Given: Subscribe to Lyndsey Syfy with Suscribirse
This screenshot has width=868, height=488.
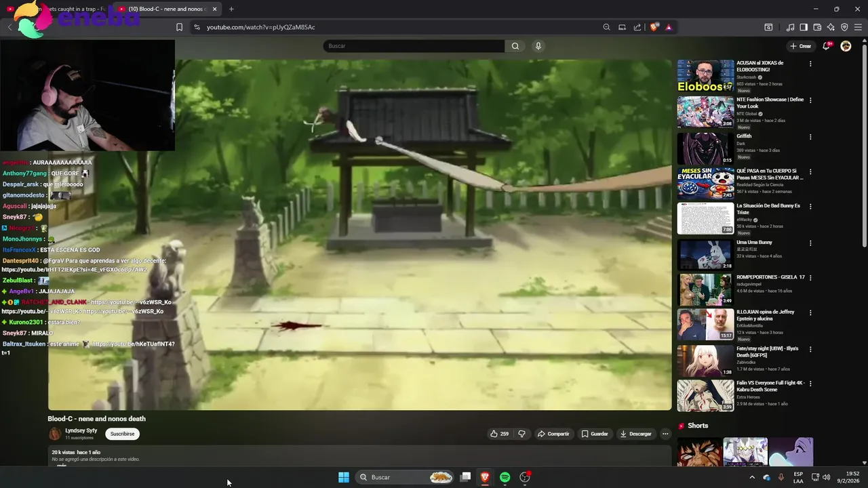Looking at the screenshot, I should tap(122, 434).
